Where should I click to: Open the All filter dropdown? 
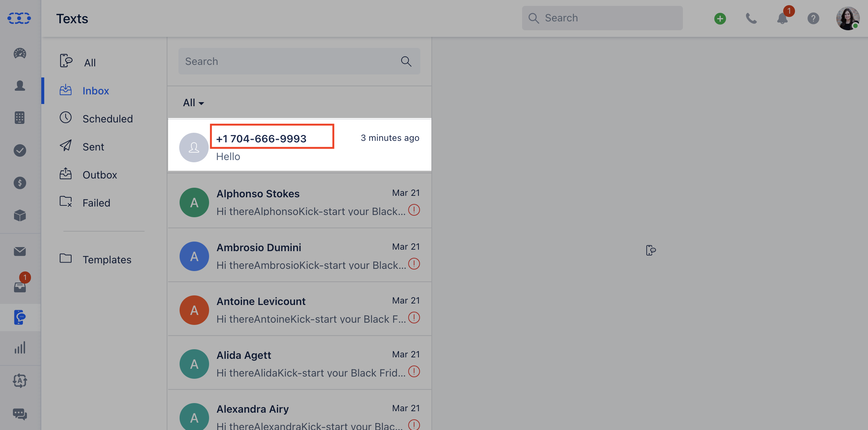(194, 103)
